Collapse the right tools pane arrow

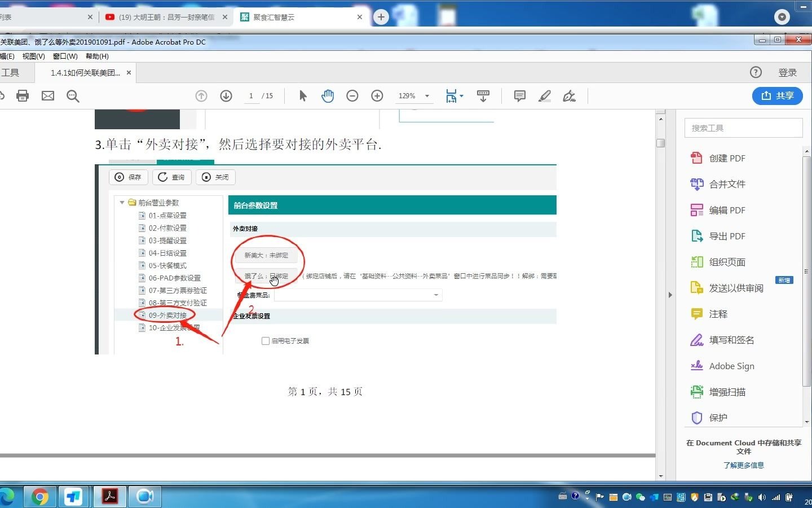click(x=670, y=295)
